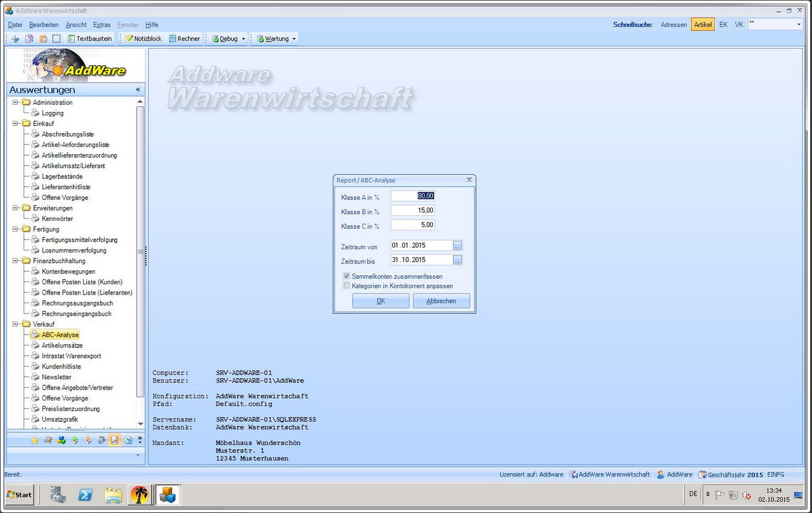The height and width of the screenshot is (513, 812).
Task: Click the address book navigation icon
Action: click(x=48, y=440)
